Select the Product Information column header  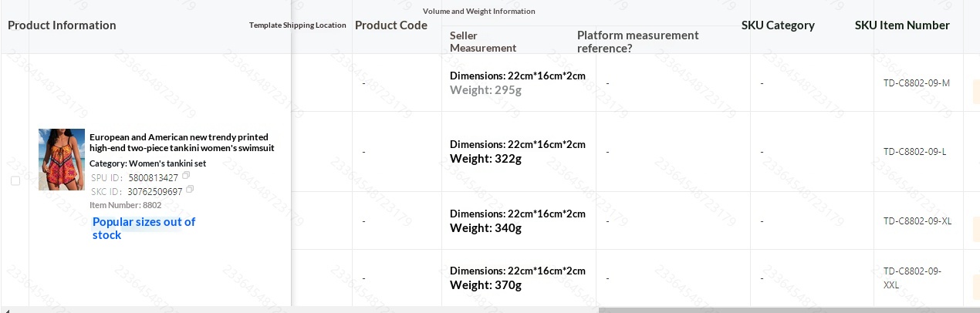tap(62, 25)
